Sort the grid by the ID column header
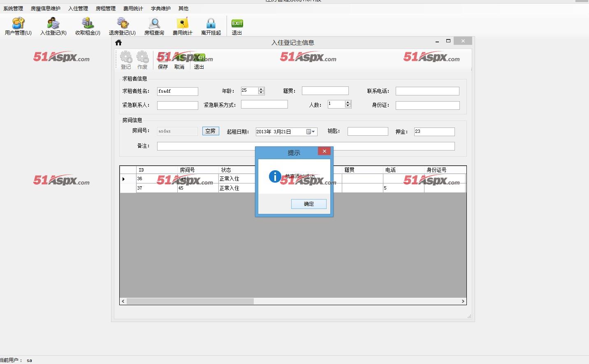The width and height of the screenshot is (589, 364). (x=157, y=170)
